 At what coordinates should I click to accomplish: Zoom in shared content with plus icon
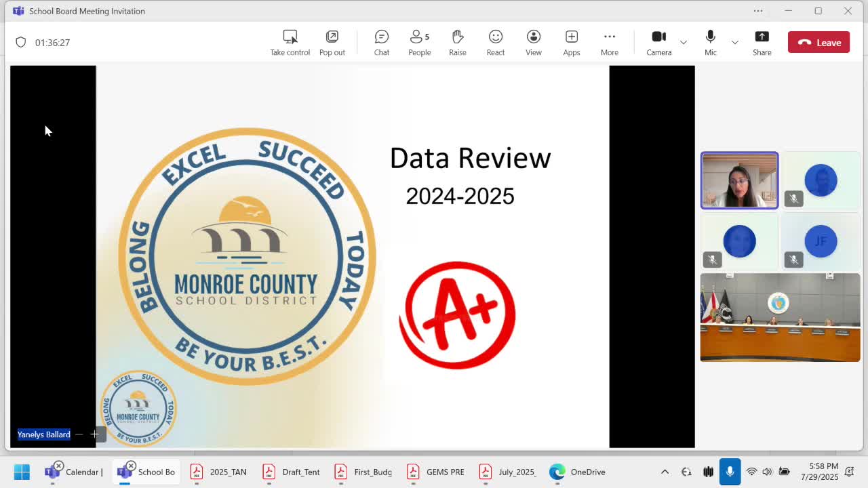pos(94,434)
